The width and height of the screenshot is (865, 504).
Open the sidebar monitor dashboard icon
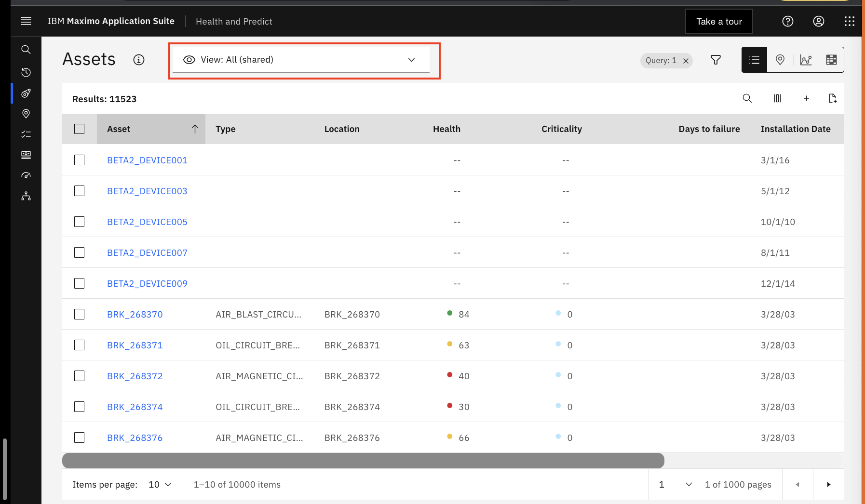coord(26,155)
